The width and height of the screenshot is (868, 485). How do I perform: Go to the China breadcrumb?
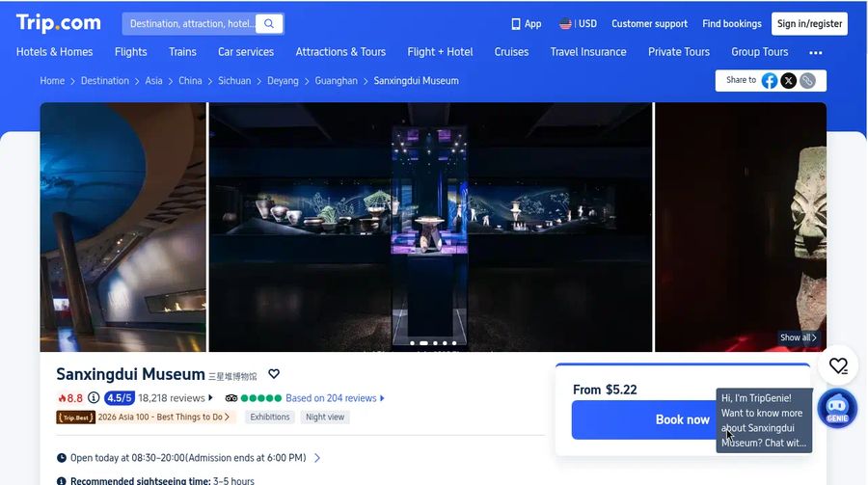(x=190, y=81)
